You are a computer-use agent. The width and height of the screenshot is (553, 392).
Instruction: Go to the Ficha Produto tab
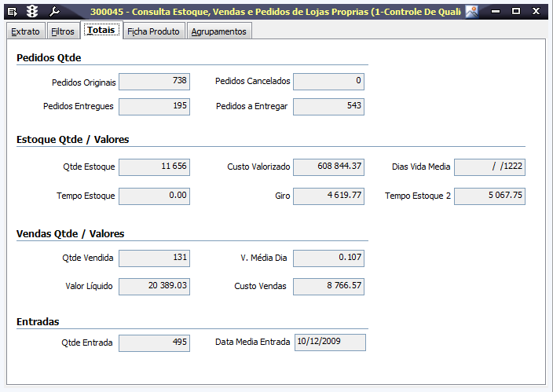[154, 31]
